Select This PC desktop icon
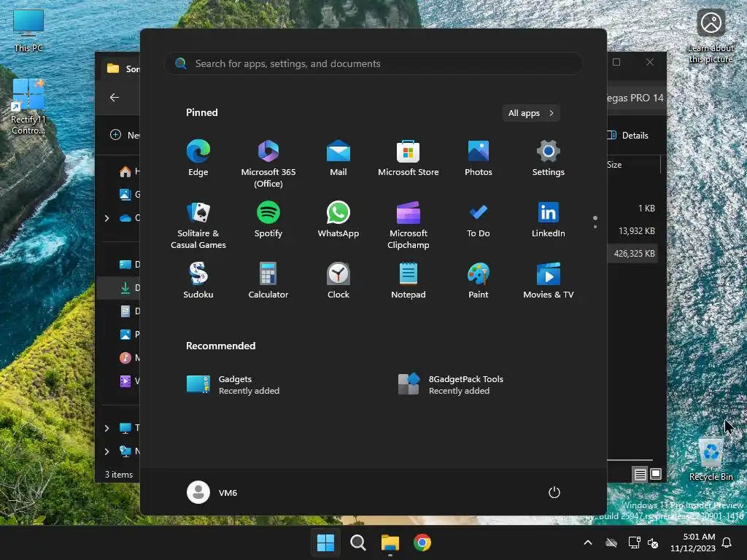747x560 pixels. (x=28, y=31)
